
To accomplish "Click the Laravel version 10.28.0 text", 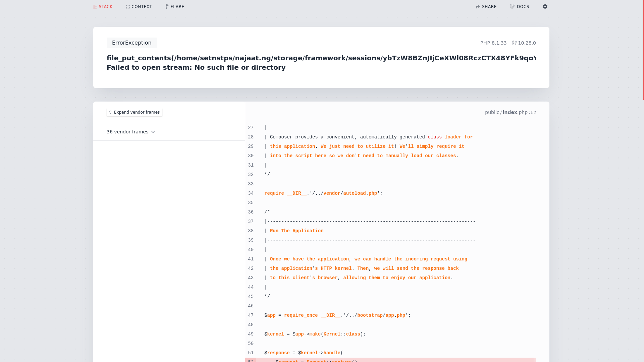I will 527,43.
